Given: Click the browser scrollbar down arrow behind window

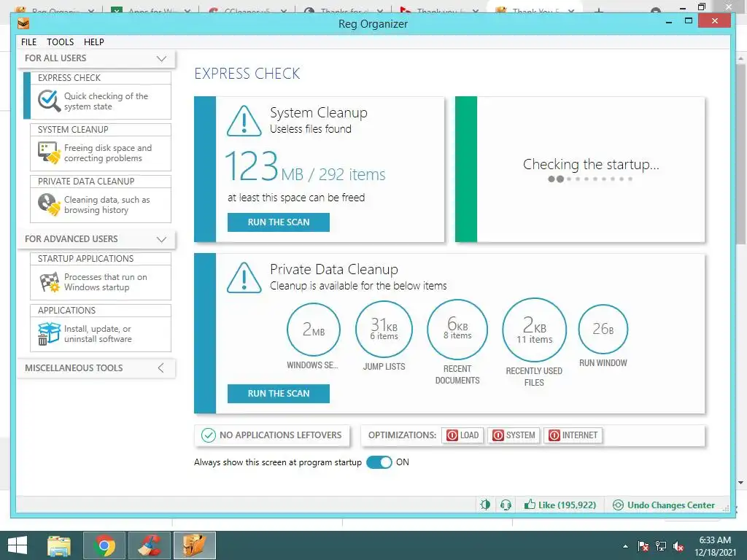Looking at the screenshot, I should coord(741,483).
